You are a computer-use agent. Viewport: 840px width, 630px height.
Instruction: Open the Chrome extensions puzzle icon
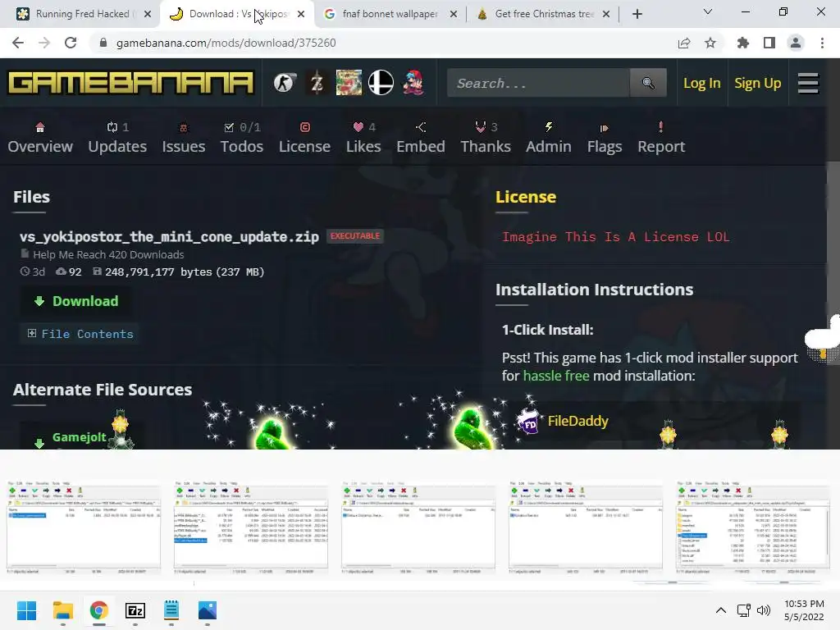point(743,43)
